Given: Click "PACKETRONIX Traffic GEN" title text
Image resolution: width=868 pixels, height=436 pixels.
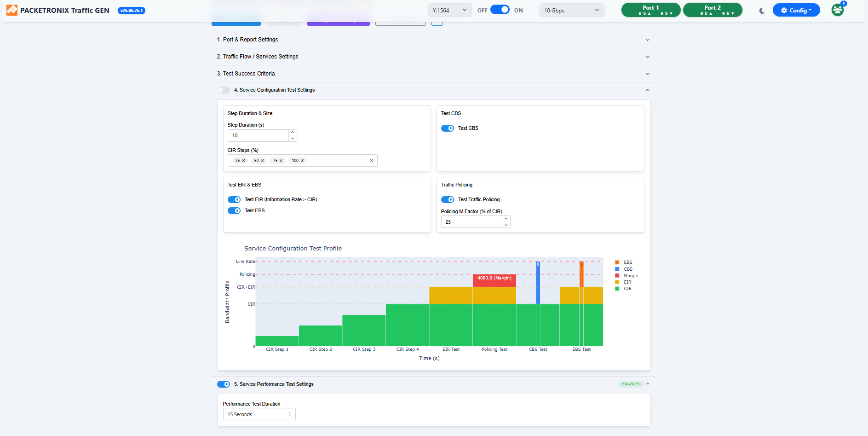Looking at the screenshot, I should 65,10.
